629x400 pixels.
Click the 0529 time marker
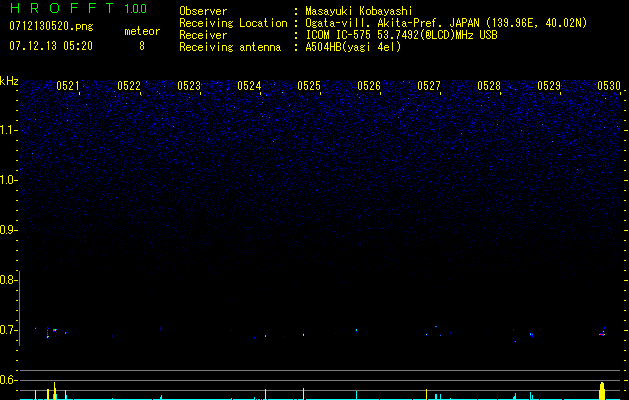(549, 86)
